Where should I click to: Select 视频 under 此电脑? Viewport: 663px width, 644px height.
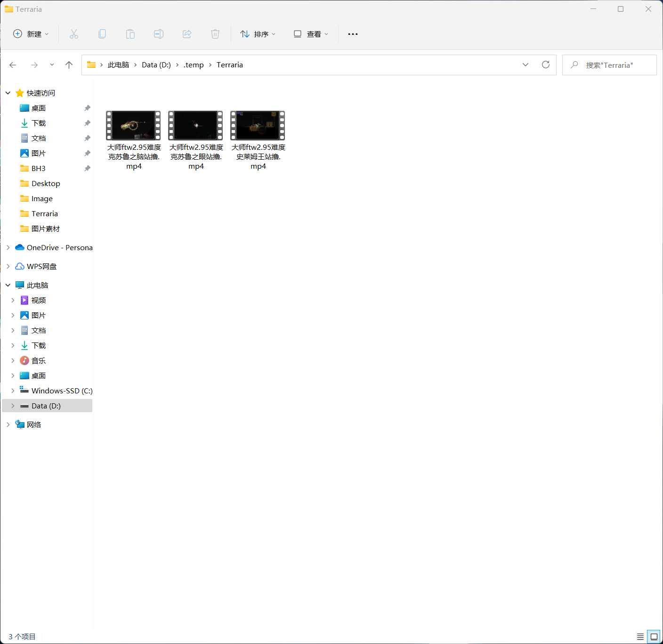coord(39,301)
